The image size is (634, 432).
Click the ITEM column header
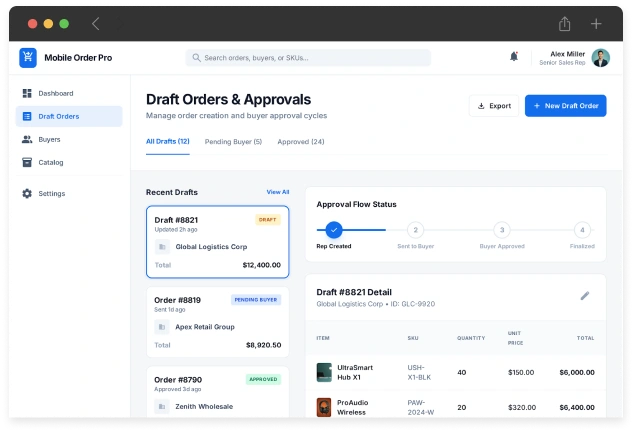click(x=323, y=338)
